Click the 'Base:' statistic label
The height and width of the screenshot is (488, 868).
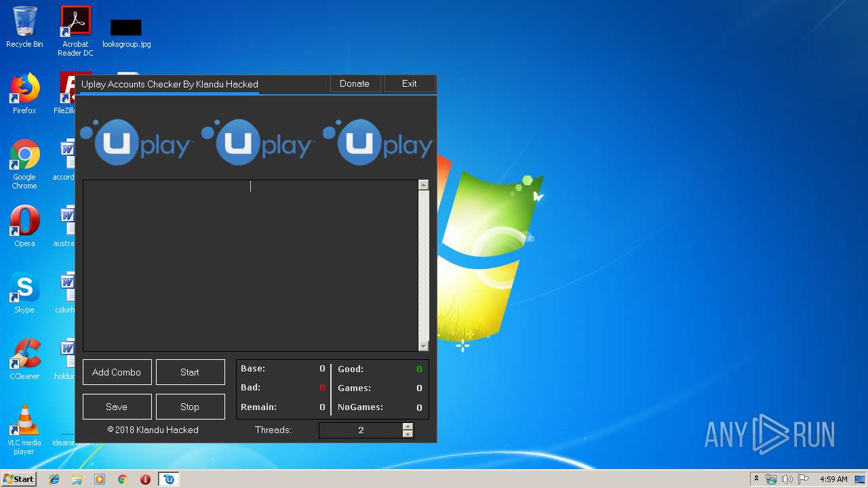(253, 369)
